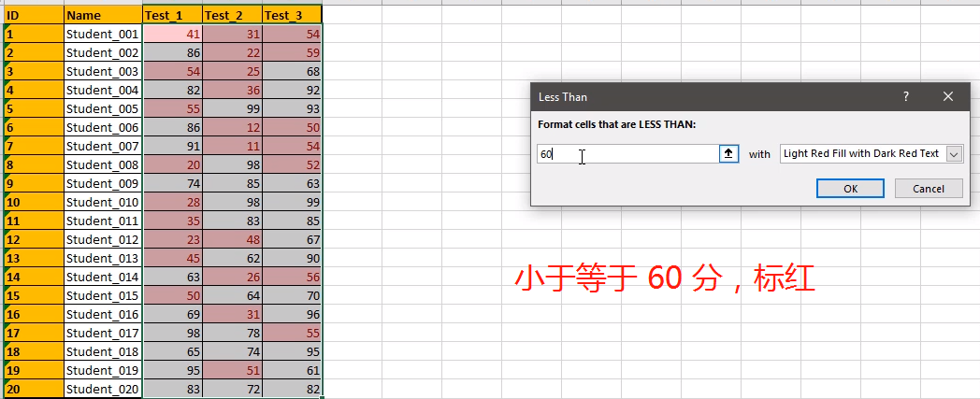Viewport: 980px width, 399px height.
Task: Select the Student_010 name cell
Action: [103, 203]
